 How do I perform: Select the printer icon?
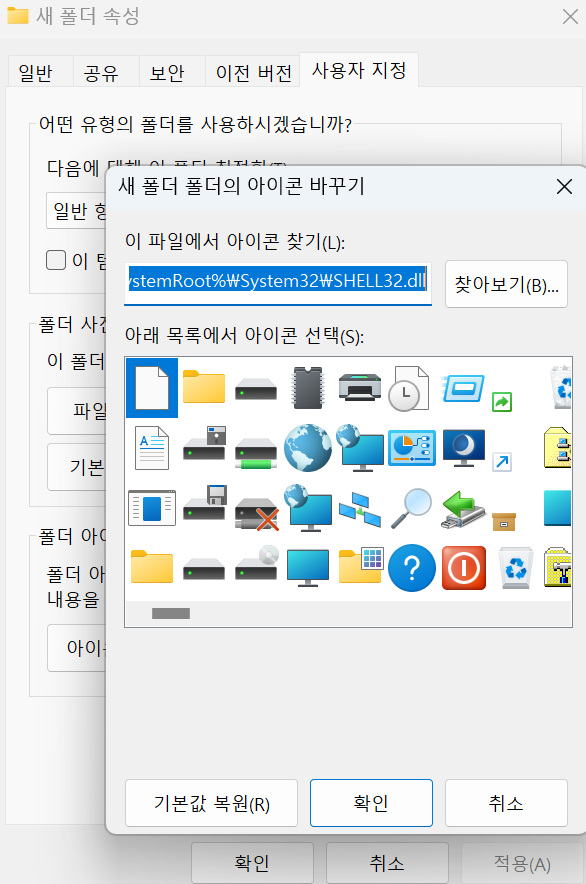point(360,388)
